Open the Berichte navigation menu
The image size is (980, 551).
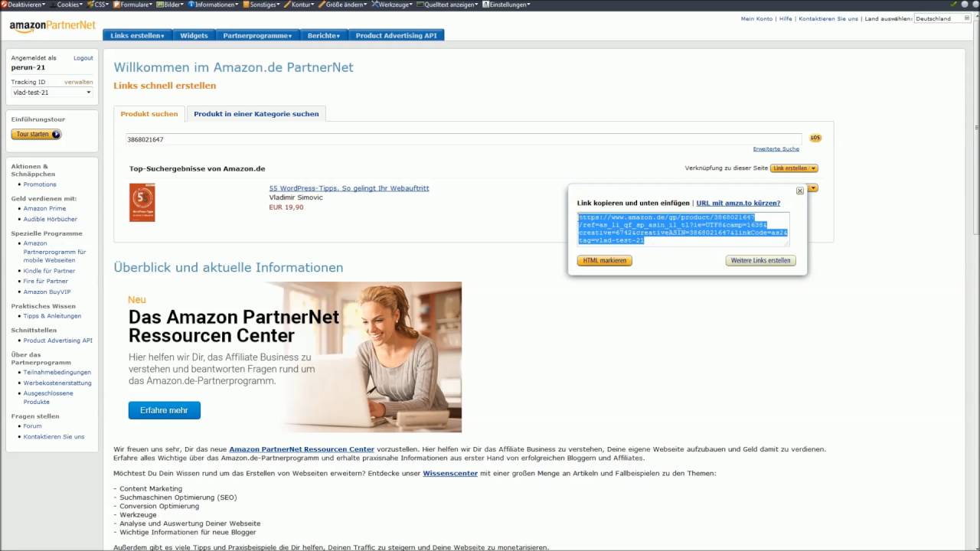(324, 35)
